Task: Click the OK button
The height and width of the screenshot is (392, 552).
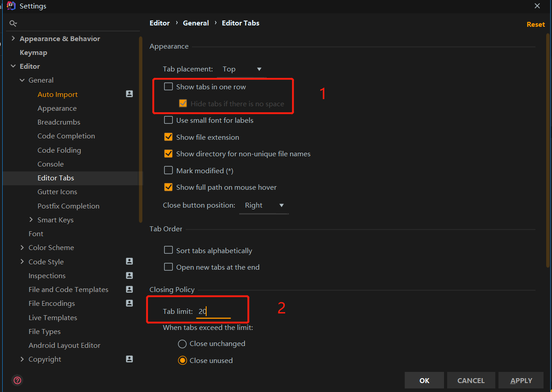Action: click(x=424, y=380)
